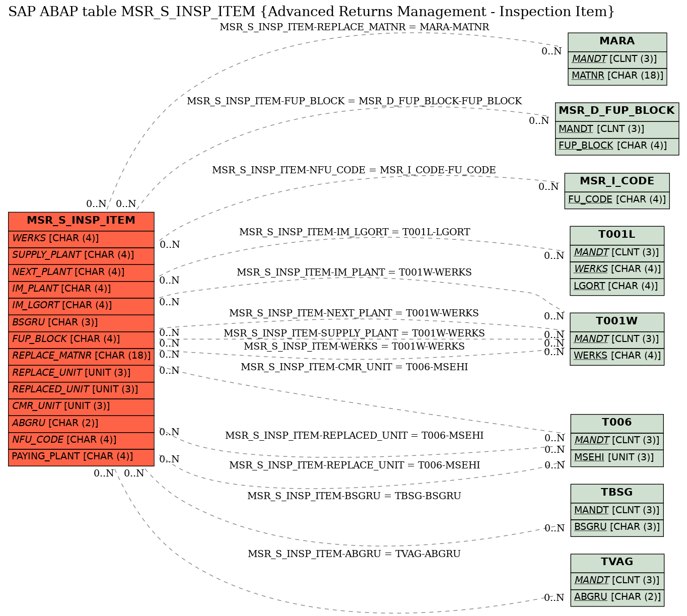The image size is (687, 616).
Task: Click the MANDT field in T001L
Action: 617,252
